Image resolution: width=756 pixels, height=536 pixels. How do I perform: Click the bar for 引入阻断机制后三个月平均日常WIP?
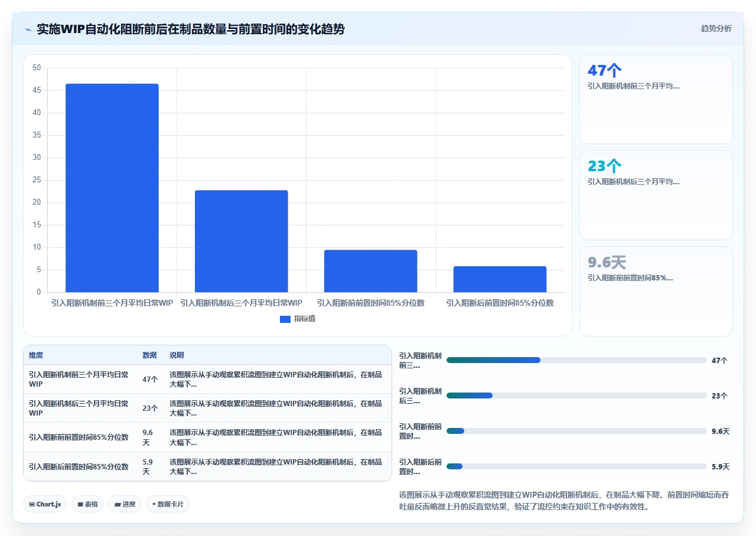[x=242, y=241]
